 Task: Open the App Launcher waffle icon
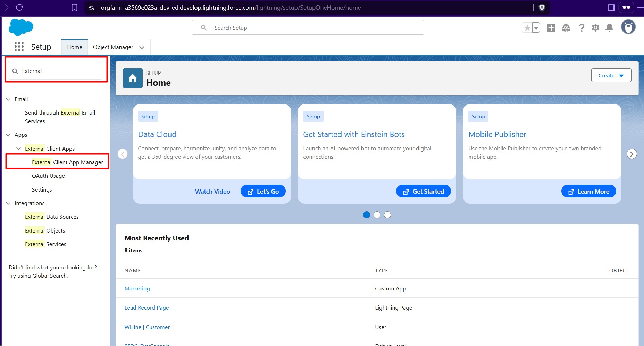pos(19,46)
